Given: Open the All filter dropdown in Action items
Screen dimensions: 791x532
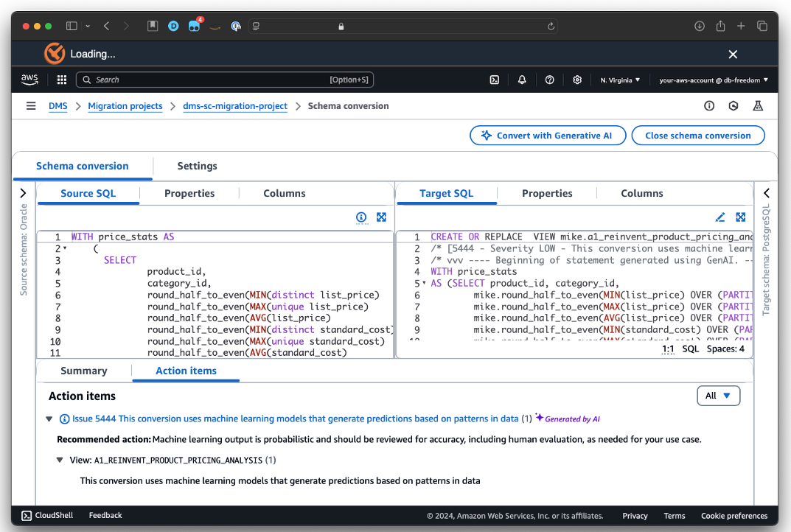Looking at the screenshot, I should coord(718,396).
